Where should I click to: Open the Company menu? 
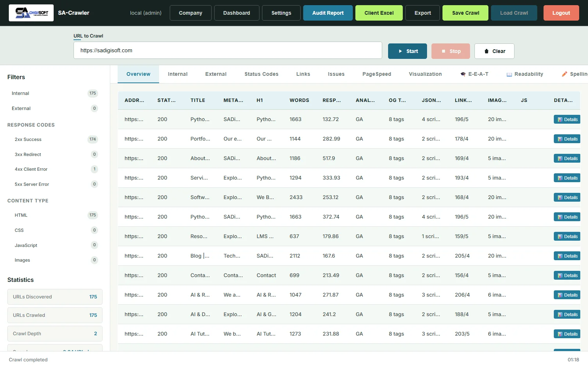coord(190,13)
